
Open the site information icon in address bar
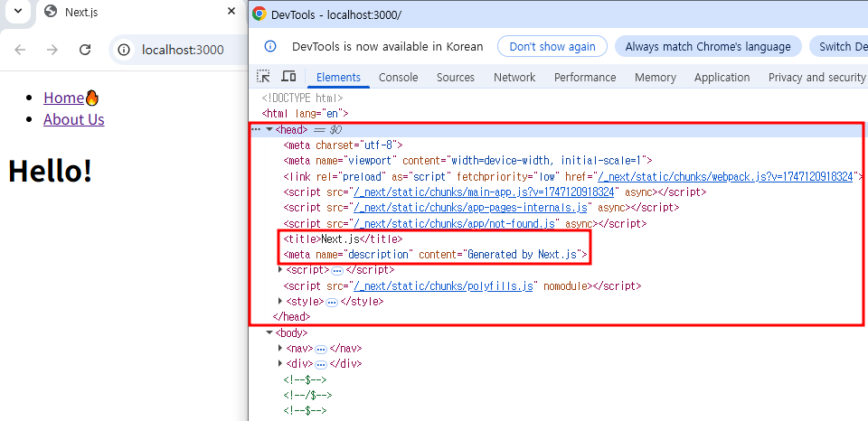pos(124,50)
